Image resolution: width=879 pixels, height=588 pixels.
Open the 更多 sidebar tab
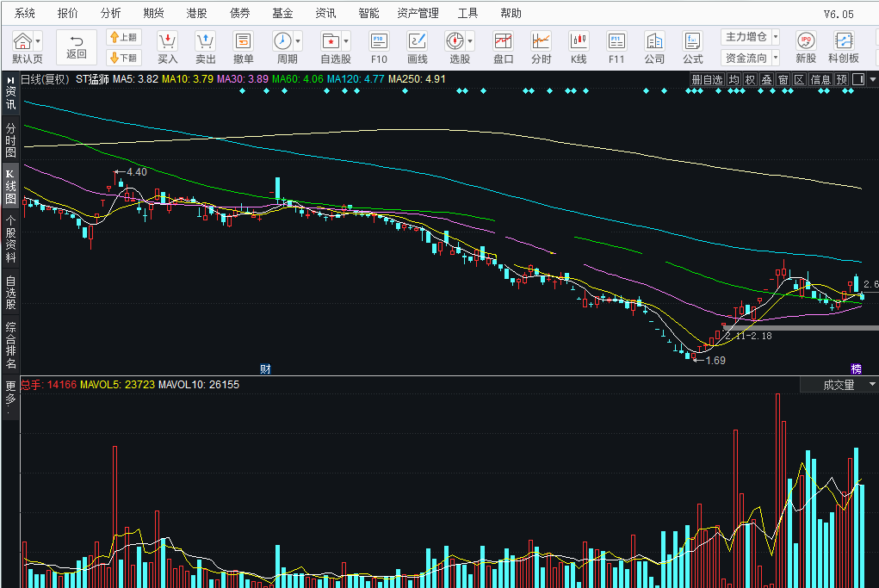pyautogui.click(x=10, y=398)
